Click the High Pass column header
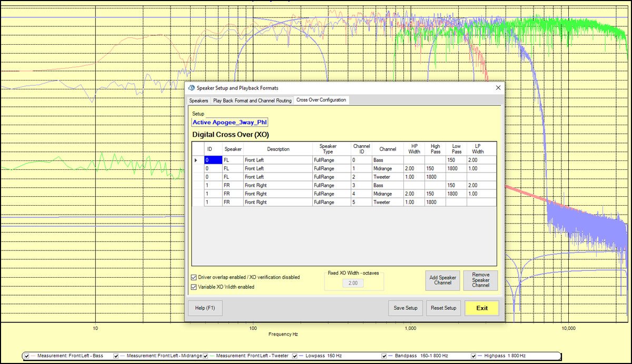Viewport: 632px width, 364px height. click(435, 149)
